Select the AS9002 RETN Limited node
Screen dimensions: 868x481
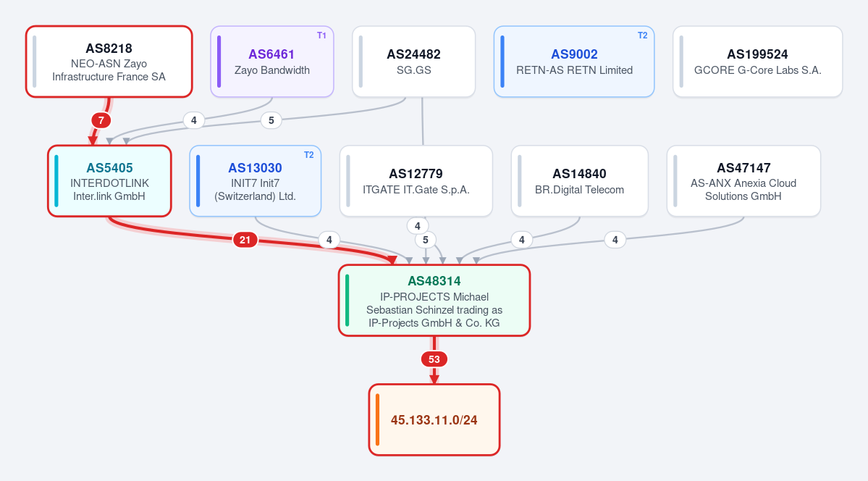574,62
